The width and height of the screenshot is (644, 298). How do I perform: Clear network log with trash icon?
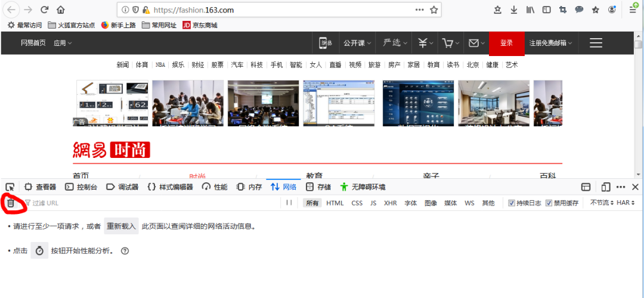11,203
